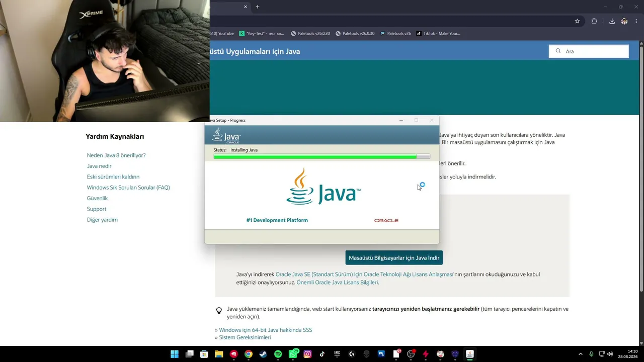Minimize the Java Setup window
The width and height of the screenshot is (644, 362).
401,120
